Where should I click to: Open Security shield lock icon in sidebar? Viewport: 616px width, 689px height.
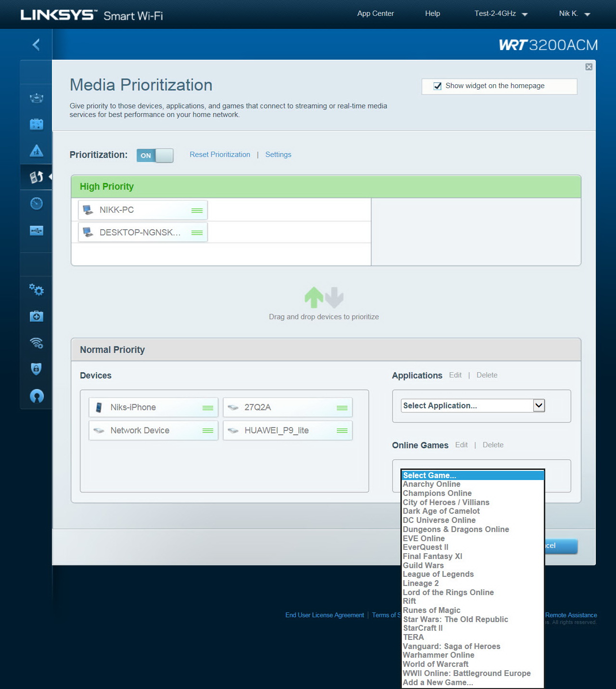pyautogui.click(x=37, y=369)
